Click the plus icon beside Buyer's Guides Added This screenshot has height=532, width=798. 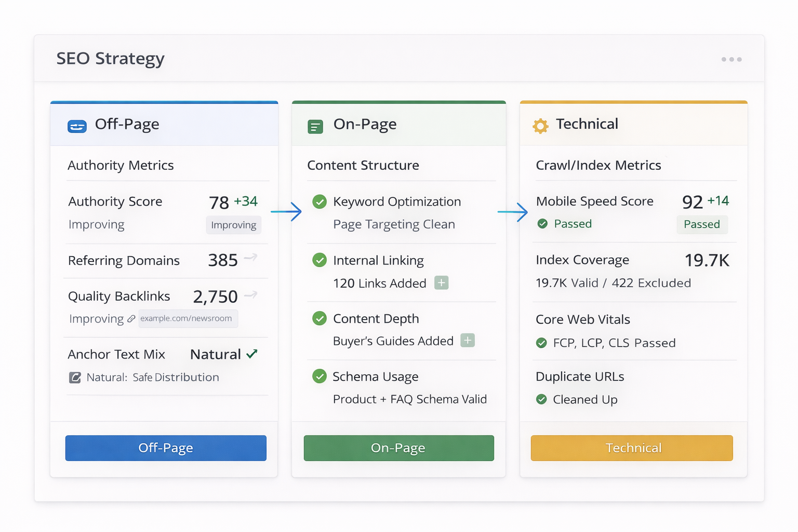pos(467,341)
